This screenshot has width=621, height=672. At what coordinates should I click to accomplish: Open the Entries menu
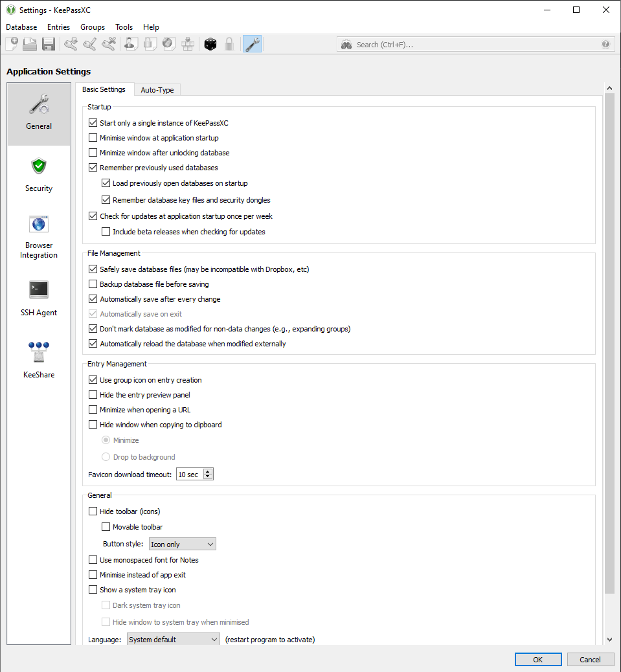pyautogui.click(x=59, y=27)
